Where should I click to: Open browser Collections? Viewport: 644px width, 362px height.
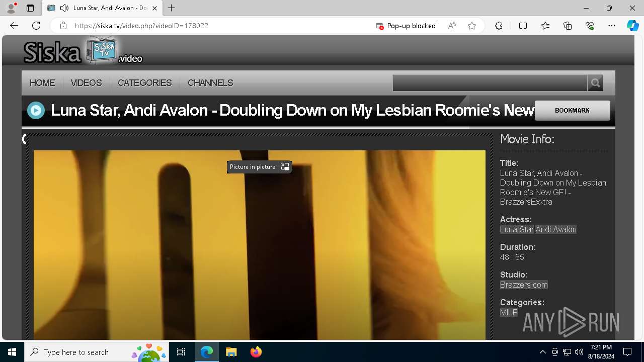pyautogui.click(x=568, y=26)
